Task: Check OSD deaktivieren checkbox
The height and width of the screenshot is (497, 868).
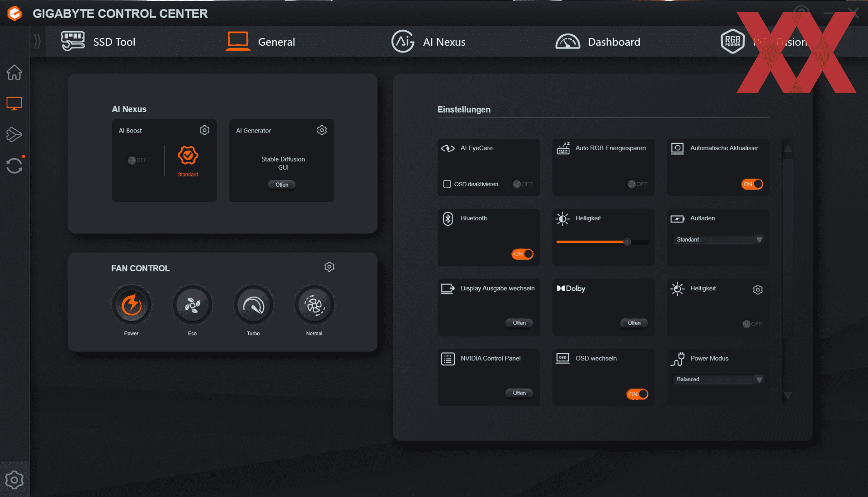Action: coord(447,184)
